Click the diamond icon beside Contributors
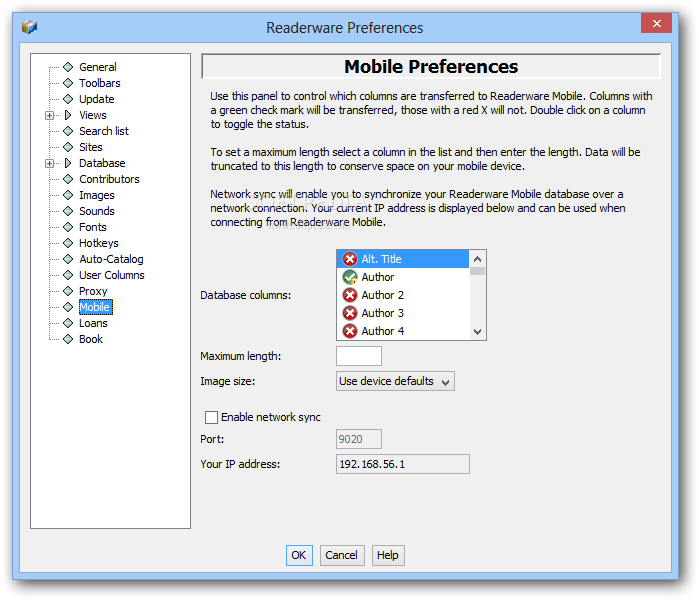The image size is (699, 600). click(68, 179)
